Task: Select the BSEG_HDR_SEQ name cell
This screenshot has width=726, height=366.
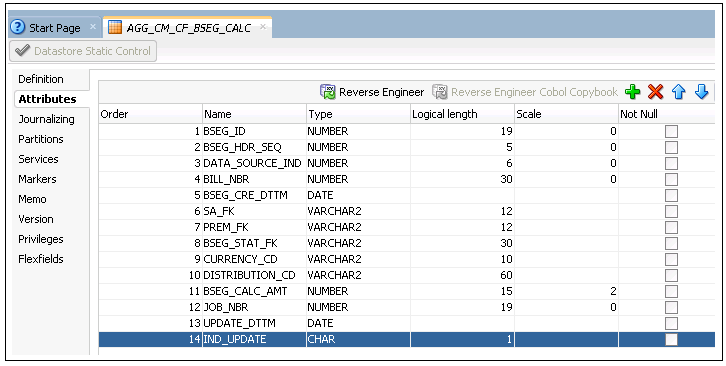Action: [x=254, y=147]
